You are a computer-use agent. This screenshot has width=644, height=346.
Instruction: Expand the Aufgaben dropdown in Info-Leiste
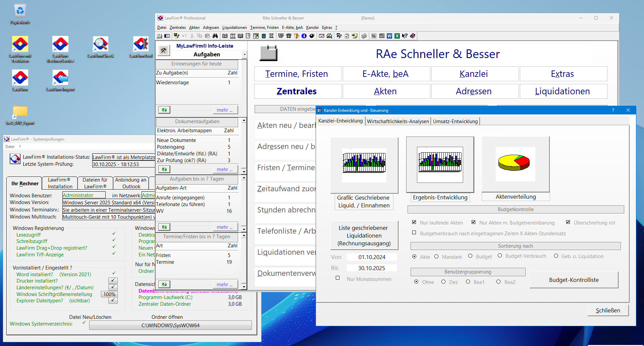coord(245,54)
